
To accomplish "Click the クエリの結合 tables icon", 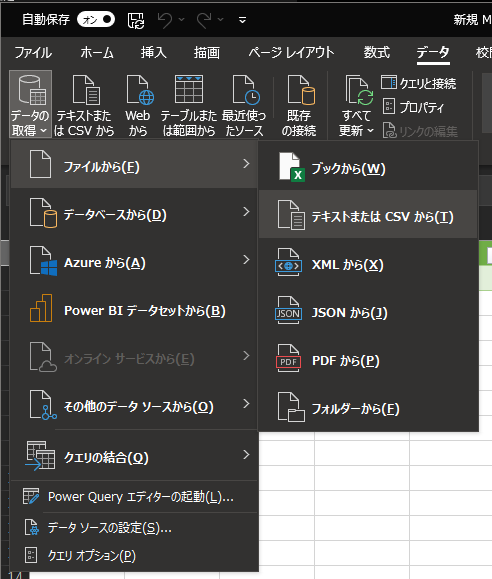I will [40, 456].
